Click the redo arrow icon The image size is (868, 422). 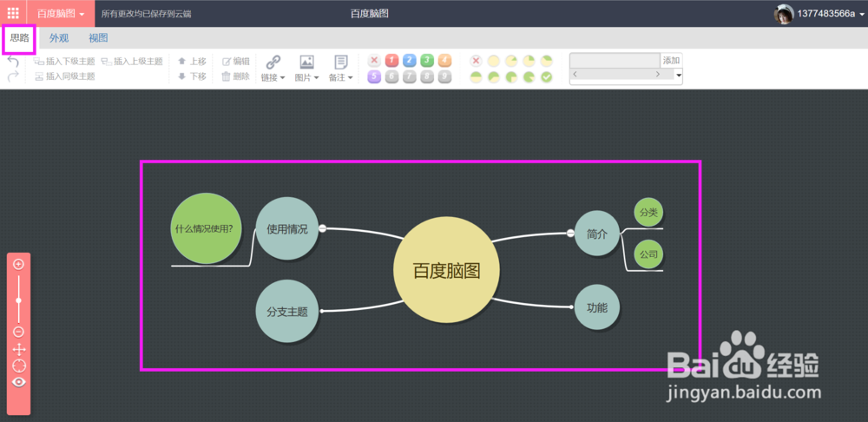pos(13,76)
